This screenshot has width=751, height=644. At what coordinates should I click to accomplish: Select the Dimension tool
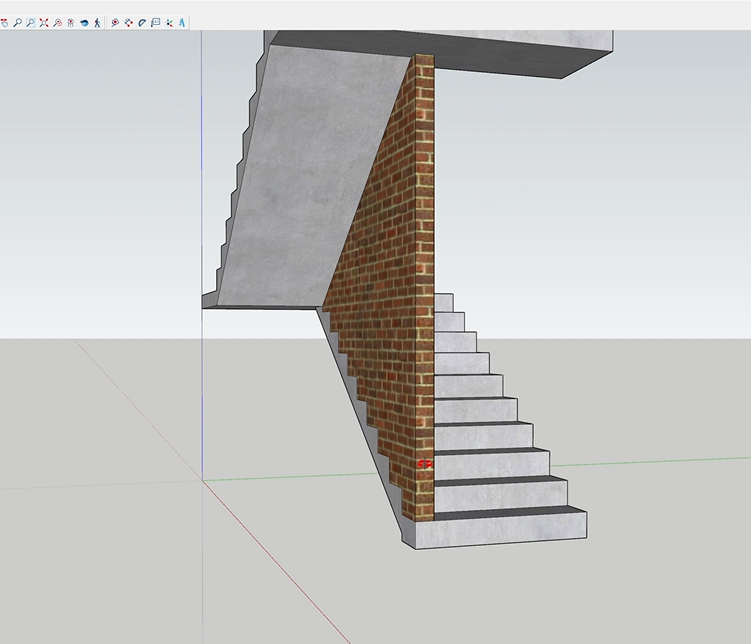tap(129, 22)
